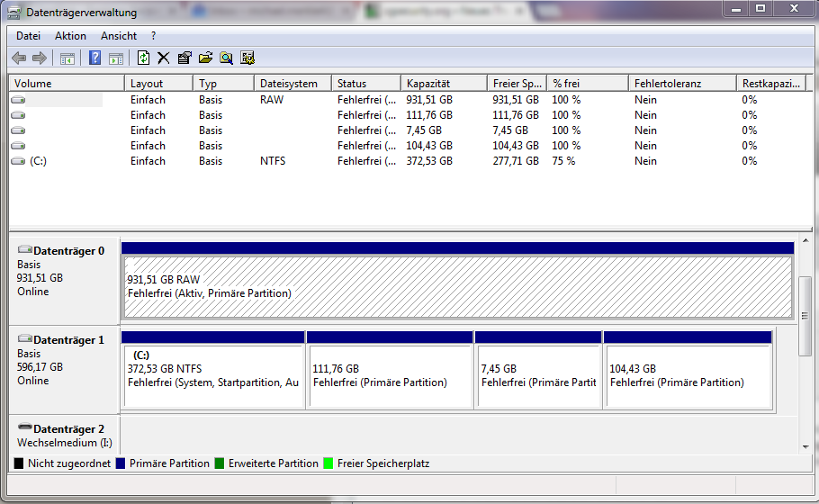Image resolution: width=819 pixels, height=504 pixels.
Task: Click the Refresh toolbar icon
Action: point(143,58)
